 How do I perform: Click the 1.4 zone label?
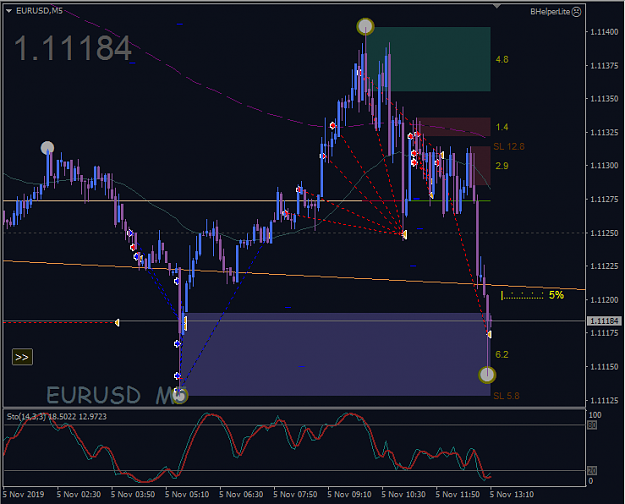[502, 127]
